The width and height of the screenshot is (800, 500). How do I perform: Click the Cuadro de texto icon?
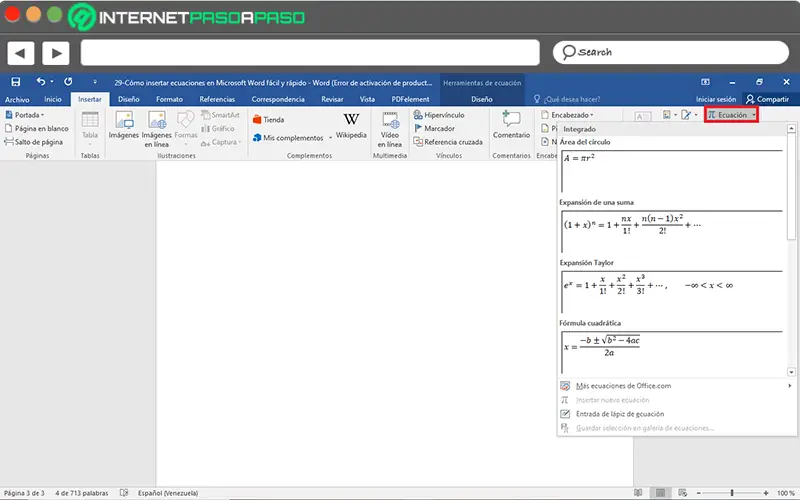point(642,116)
